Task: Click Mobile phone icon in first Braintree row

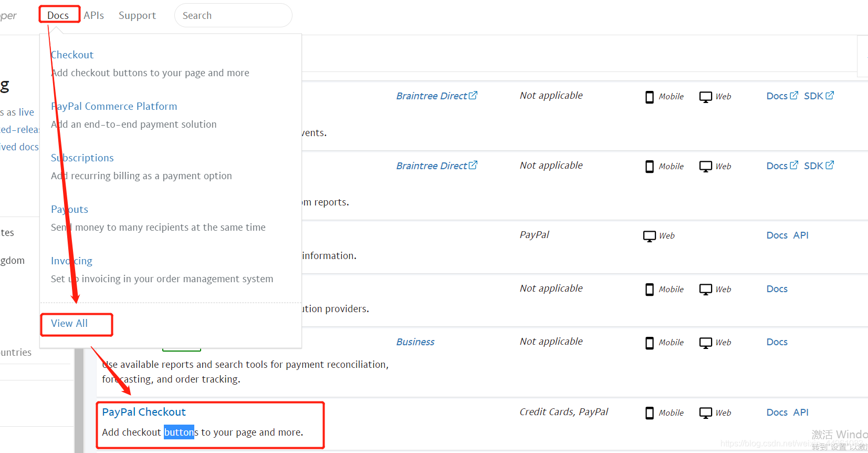Action: tap(650, 97)
